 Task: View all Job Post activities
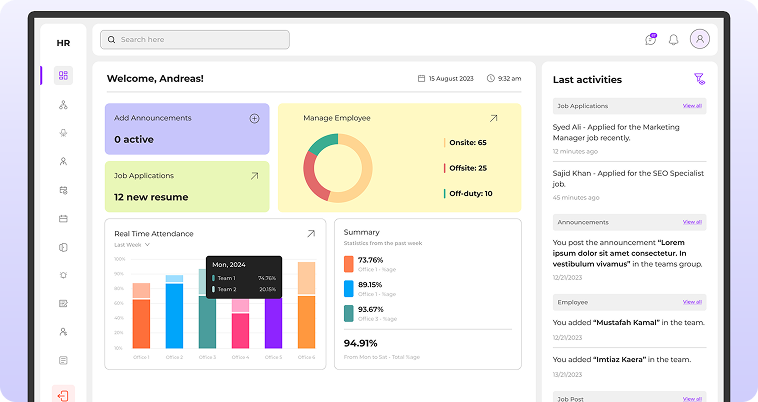(692, 399)
